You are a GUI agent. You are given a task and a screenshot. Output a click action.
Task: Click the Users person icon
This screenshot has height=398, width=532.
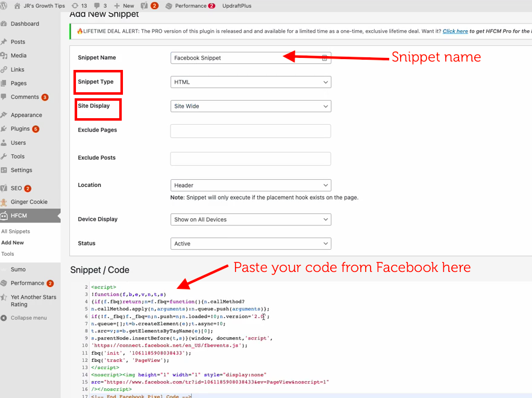point(4,143)
